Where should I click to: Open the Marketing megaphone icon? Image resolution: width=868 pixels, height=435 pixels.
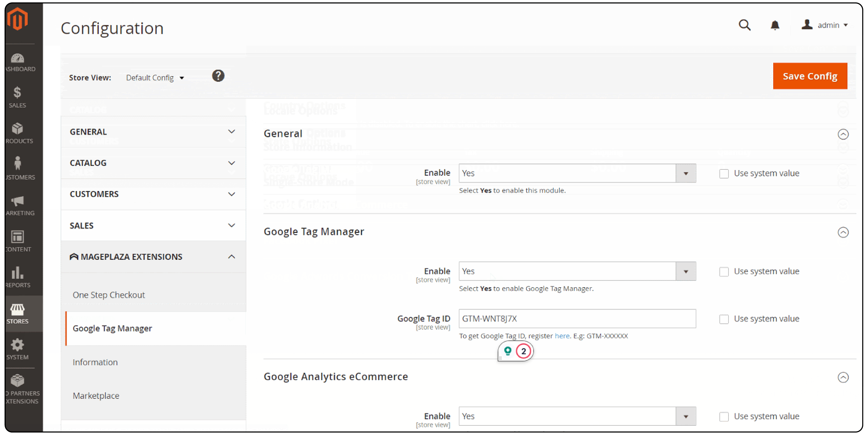click(x=18, y=201)
